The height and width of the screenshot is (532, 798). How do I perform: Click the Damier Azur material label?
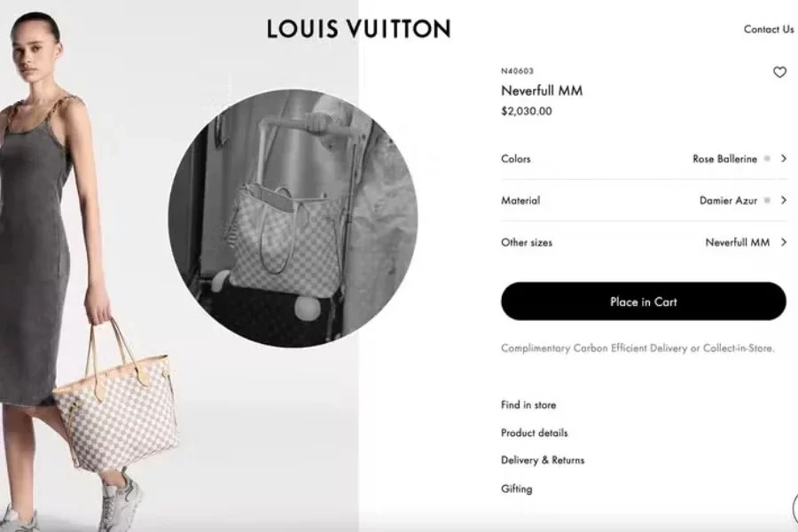pos(728,200)
